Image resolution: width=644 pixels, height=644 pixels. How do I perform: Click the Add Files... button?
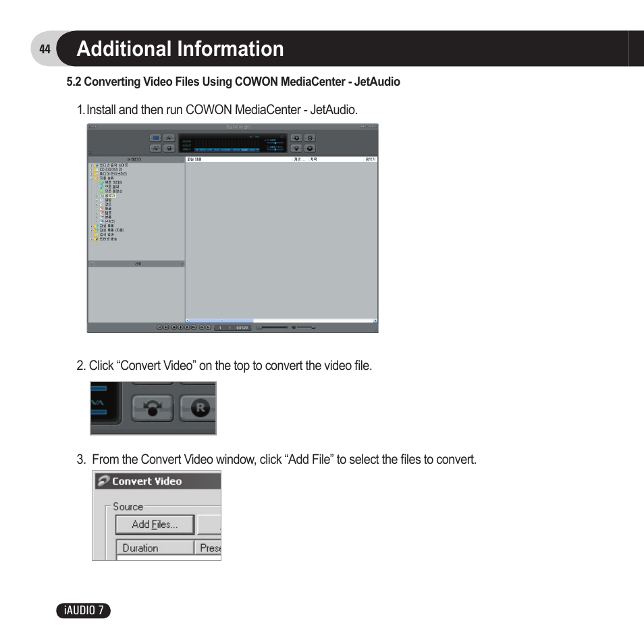(155, 525)
